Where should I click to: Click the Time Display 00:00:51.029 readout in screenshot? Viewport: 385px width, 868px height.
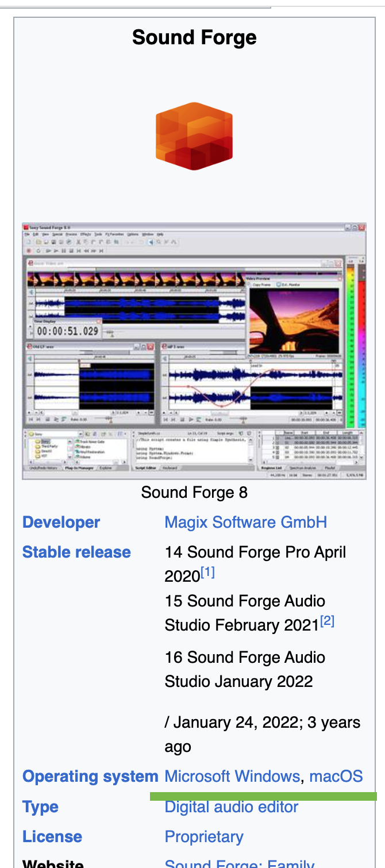[x=67, y=331]
